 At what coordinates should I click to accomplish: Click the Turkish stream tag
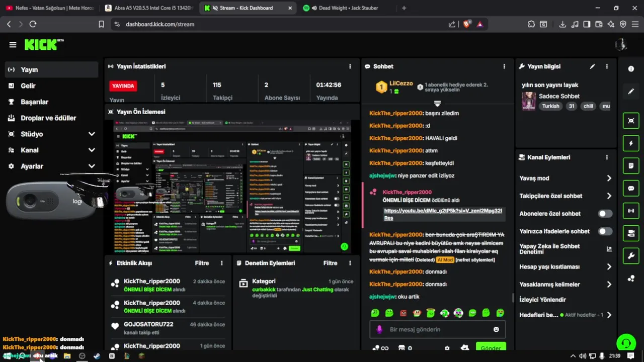[x=550, y=106]
